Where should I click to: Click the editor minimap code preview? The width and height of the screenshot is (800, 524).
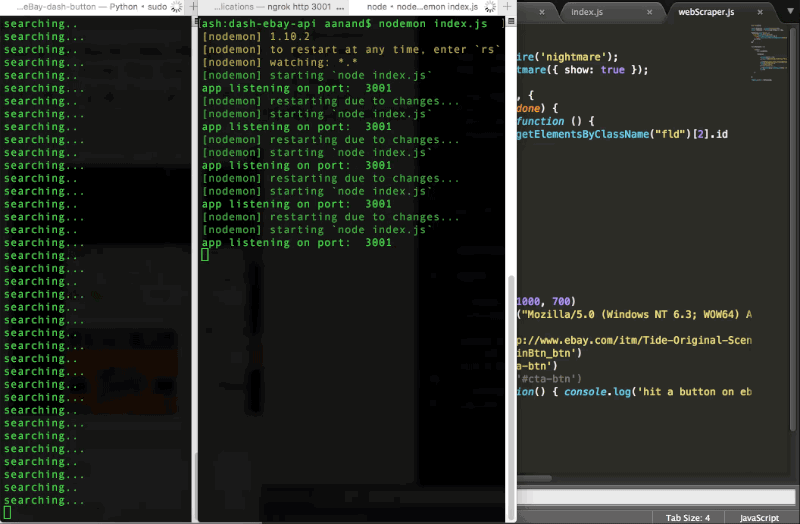[768, 51]
